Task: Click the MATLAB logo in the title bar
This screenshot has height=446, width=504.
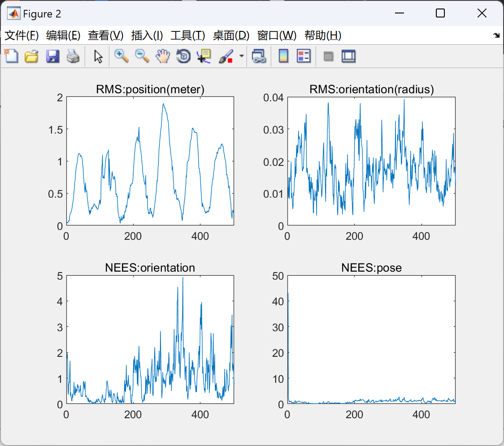Action: (14, 13)
